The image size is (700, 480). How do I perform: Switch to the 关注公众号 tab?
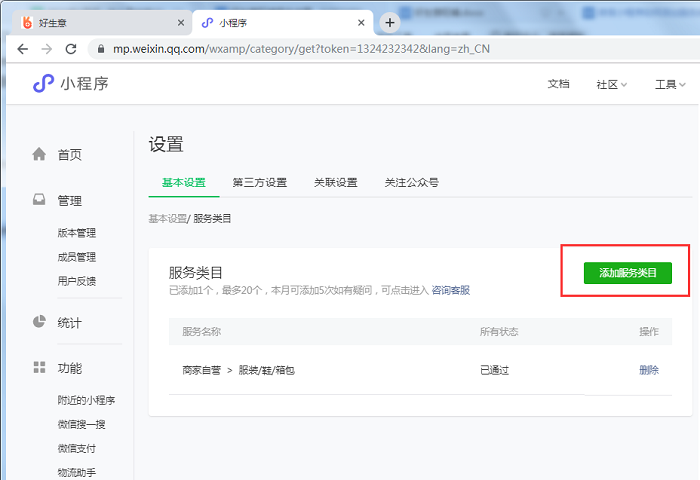[x=412, y=182]
